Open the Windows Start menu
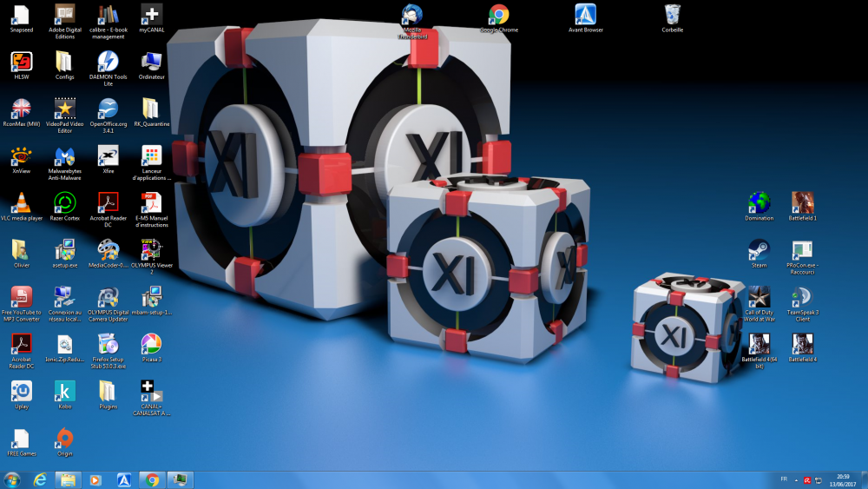868x489 pixels. click(13, 479)
